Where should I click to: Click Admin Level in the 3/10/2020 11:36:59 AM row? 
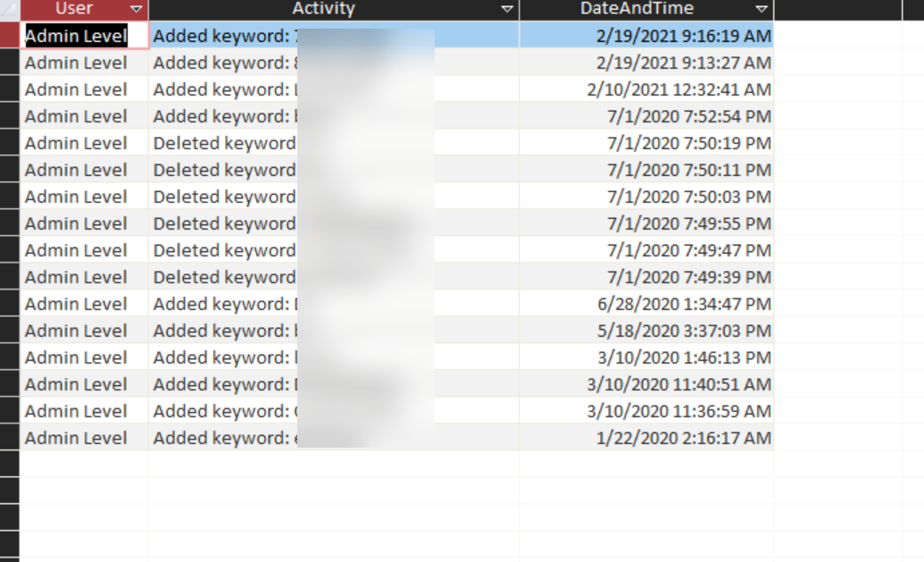pyautogui.click(x=76, y=411)
